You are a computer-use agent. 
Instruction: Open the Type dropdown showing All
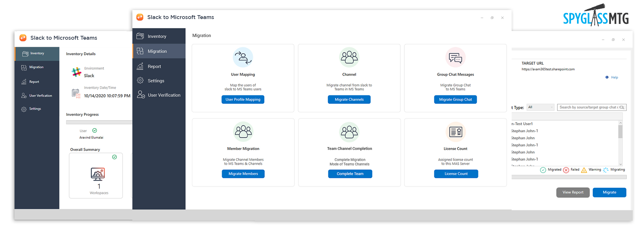(540, 107)
